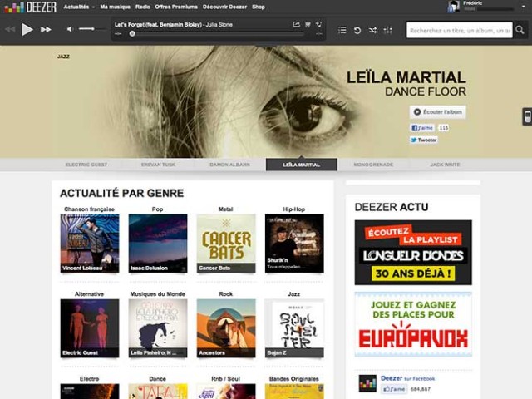Go back to the previous track
This screenshot has width=532, height=399.
tap(10, 30)
